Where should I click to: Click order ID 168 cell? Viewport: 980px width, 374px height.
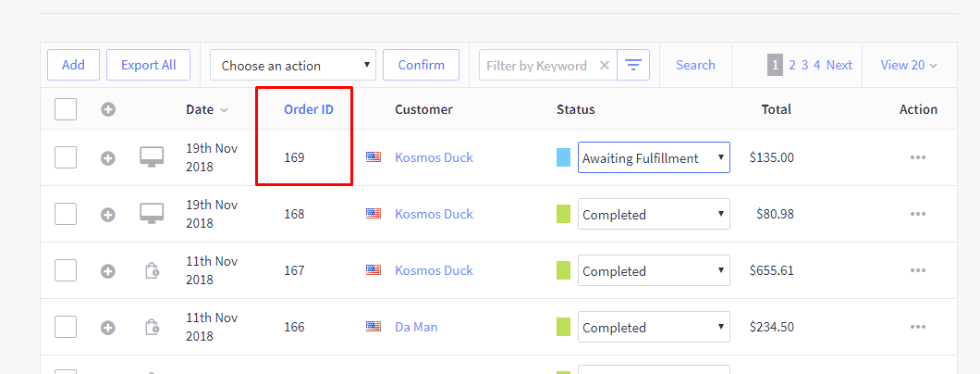click(294, 214)
